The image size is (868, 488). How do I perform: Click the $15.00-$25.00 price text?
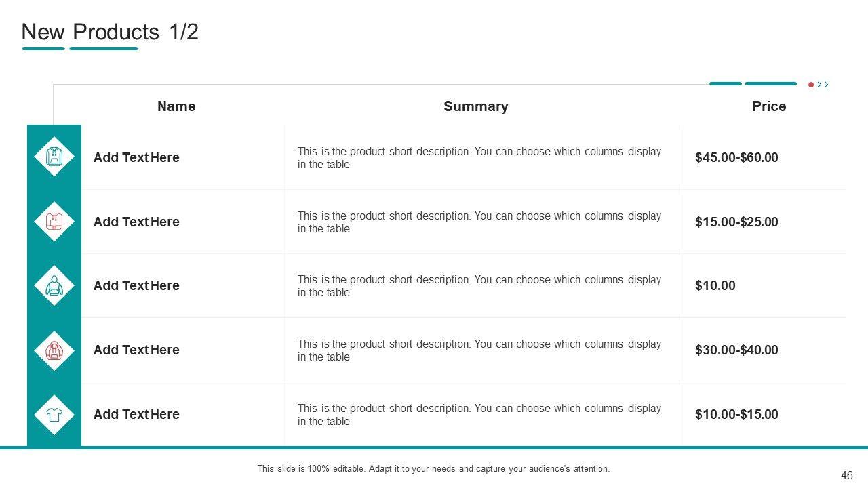tap(736, 222)
